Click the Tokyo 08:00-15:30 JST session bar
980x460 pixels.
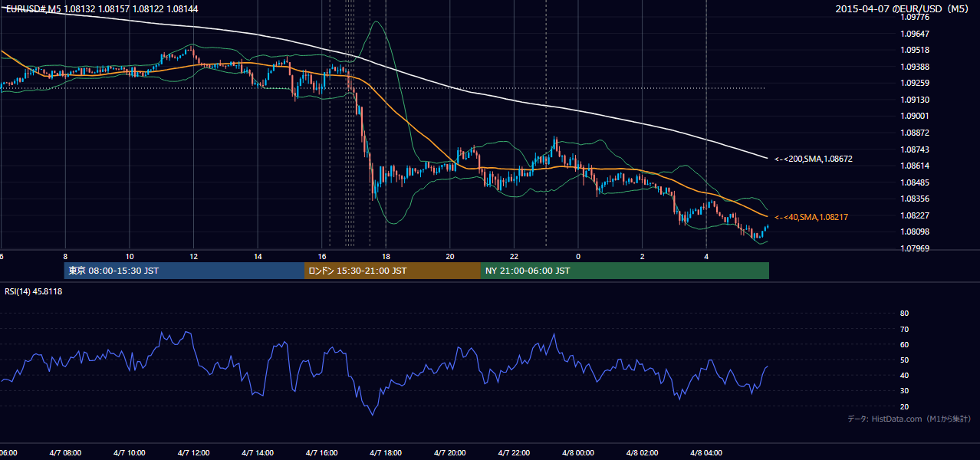185,271
